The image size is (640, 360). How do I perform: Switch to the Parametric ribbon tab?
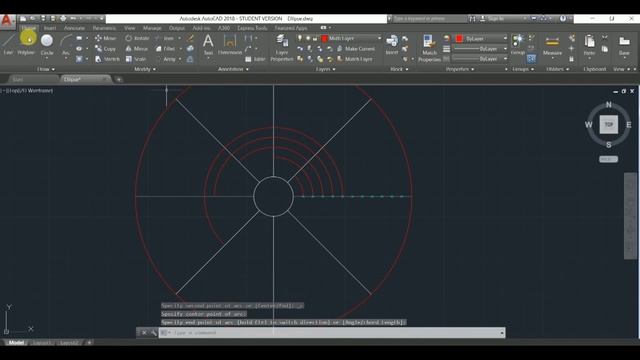point(104,28)
